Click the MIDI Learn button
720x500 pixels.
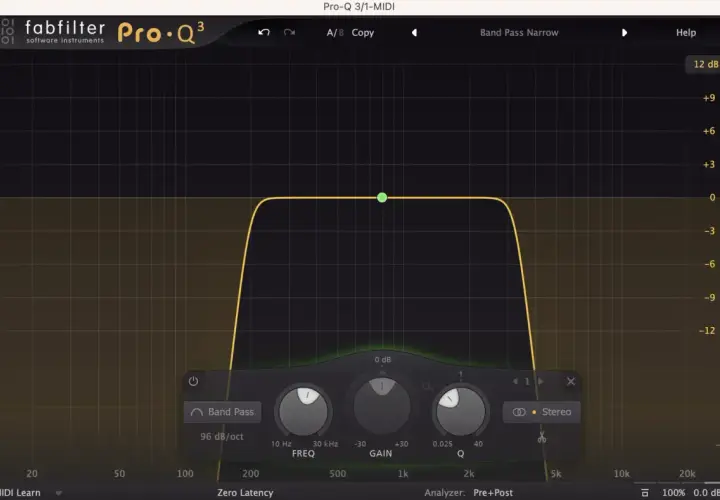(20, 493)
